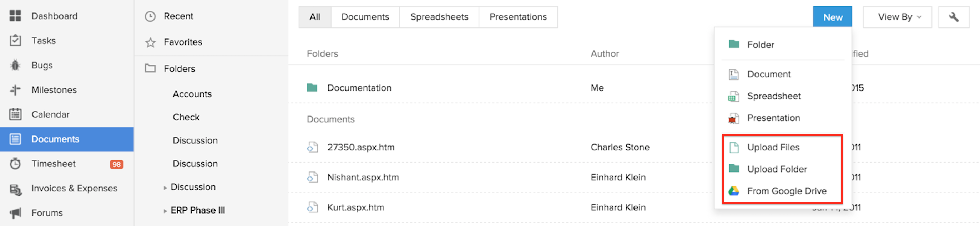The width and height of the screenshot is (980, 226).
Task: Switch to the Presentations tab
Action: pyautogui.click(x=518, y=17)
